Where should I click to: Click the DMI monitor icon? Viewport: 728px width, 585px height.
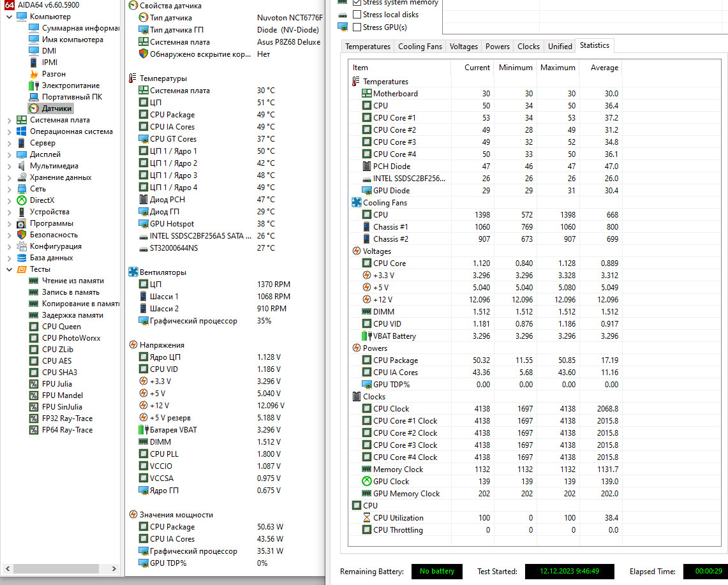pyautogui.click(x=33, y=50)
